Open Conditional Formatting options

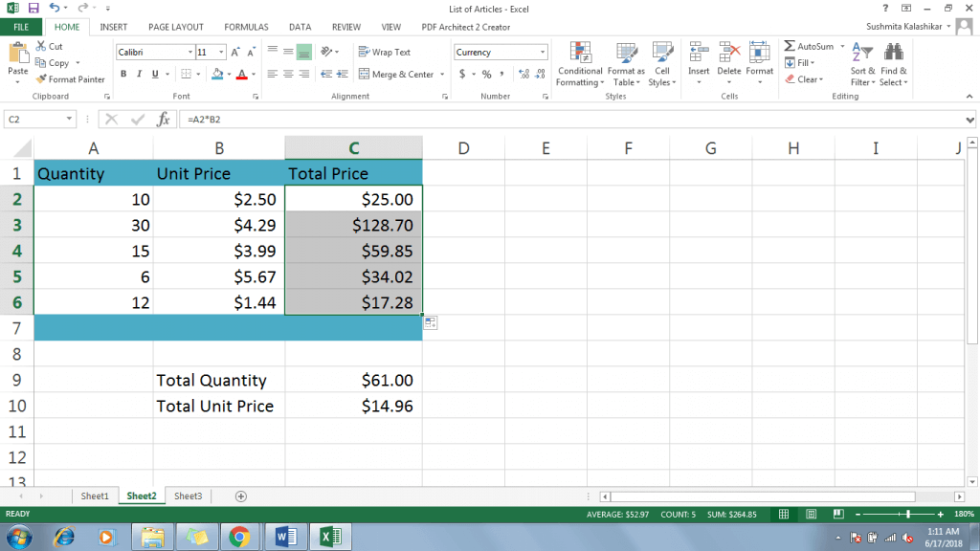coord(579,63)
